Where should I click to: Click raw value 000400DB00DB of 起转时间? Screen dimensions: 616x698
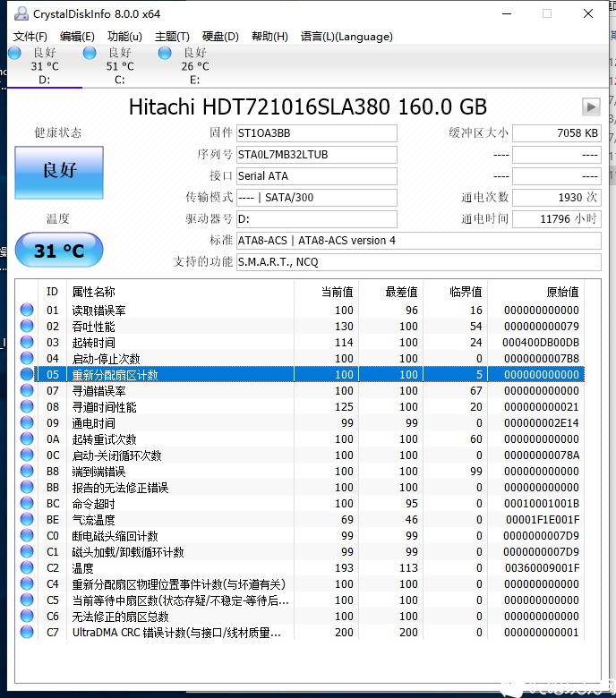point(541,343)
